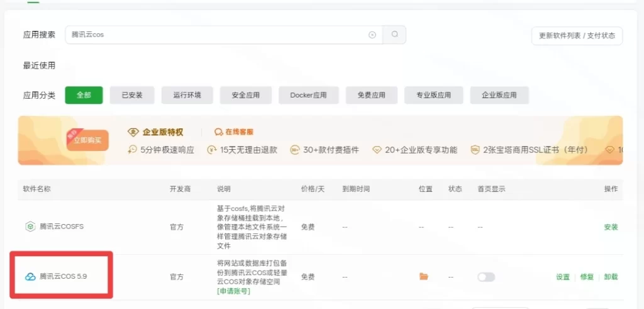Click the 软件名称 column header
Viewport: 644px width, 309px height.
37,189
